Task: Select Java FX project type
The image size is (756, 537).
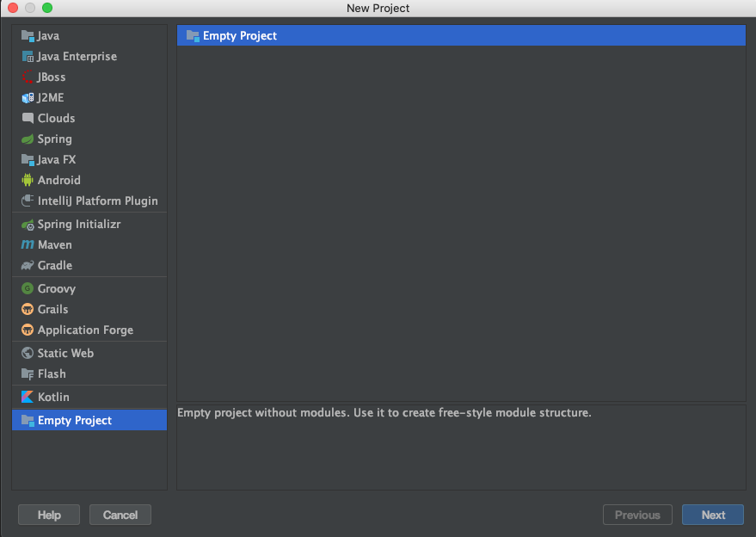Action: click(x=89, y=160)
